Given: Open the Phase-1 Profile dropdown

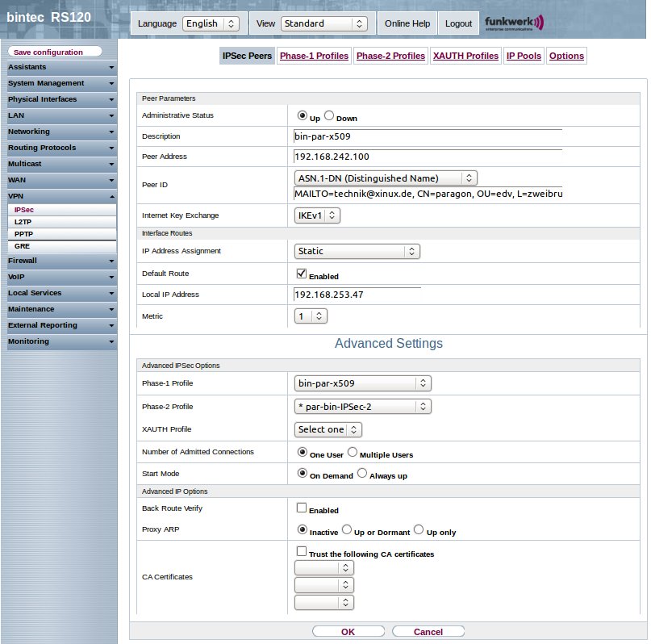Looking at the screenshot, I should click(x=362, y=383).
